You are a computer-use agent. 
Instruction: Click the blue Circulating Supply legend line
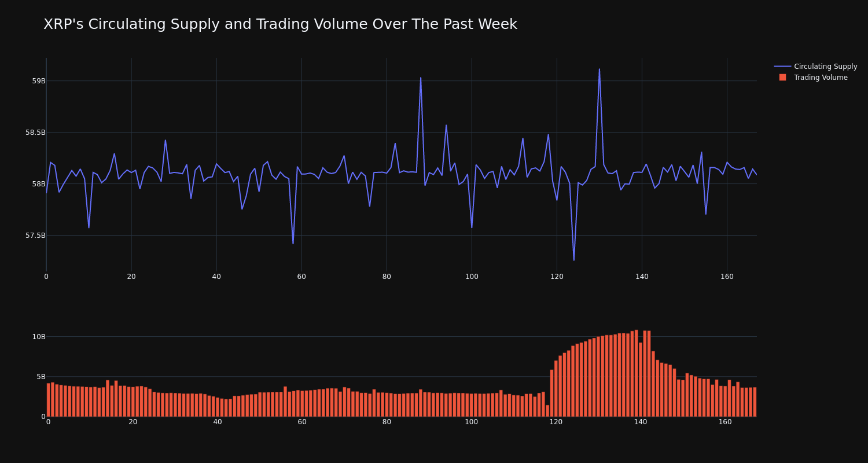point(782,67)
